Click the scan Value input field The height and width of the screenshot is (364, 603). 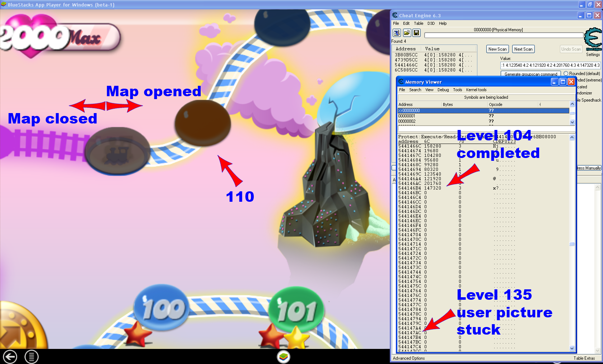pos(550,65)
